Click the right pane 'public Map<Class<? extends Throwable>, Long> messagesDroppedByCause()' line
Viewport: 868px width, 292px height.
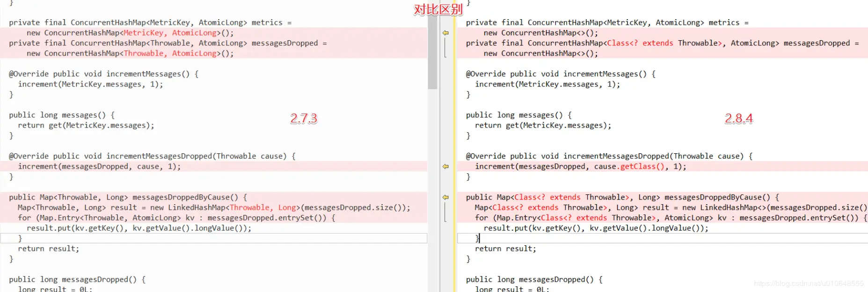coord(623,197)
